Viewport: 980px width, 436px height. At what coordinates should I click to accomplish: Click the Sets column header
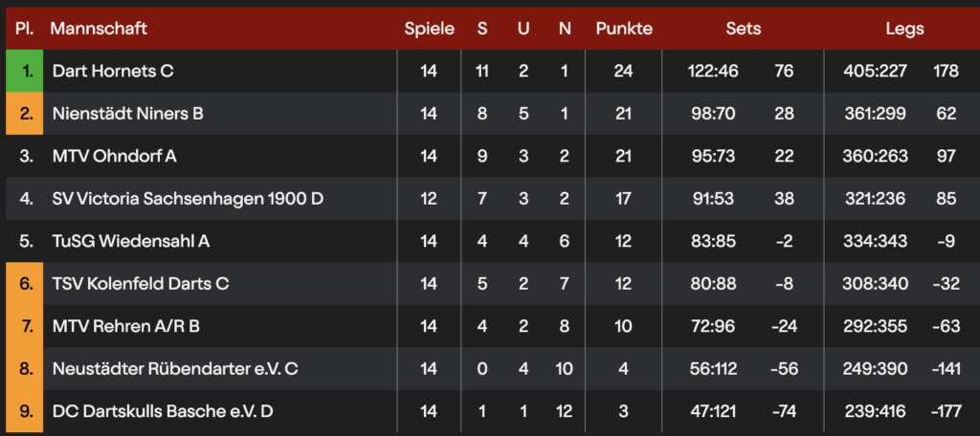click(x=744, y=29)
